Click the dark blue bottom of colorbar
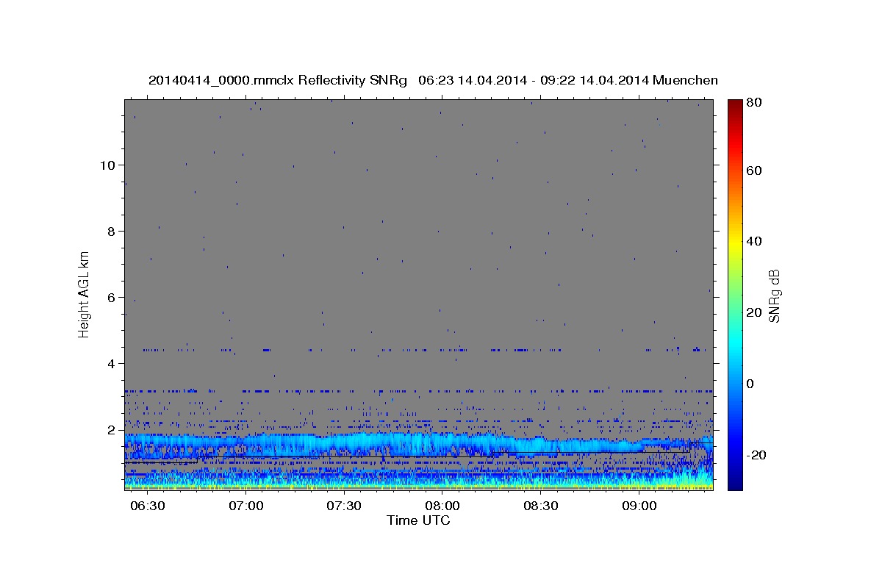The image size is (882, 588). coord(735,484)
